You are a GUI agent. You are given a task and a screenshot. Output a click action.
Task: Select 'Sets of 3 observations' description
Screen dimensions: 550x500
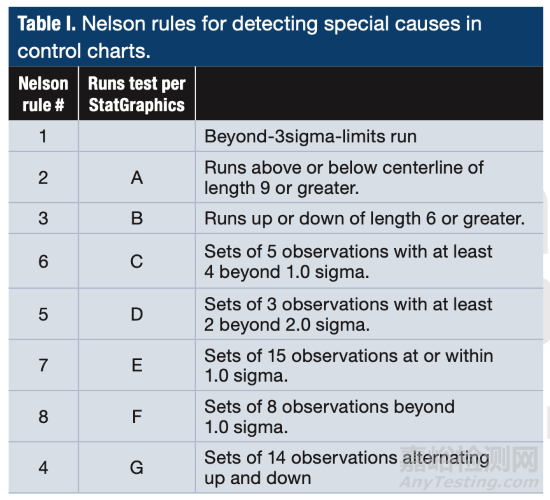coord(348,314)
